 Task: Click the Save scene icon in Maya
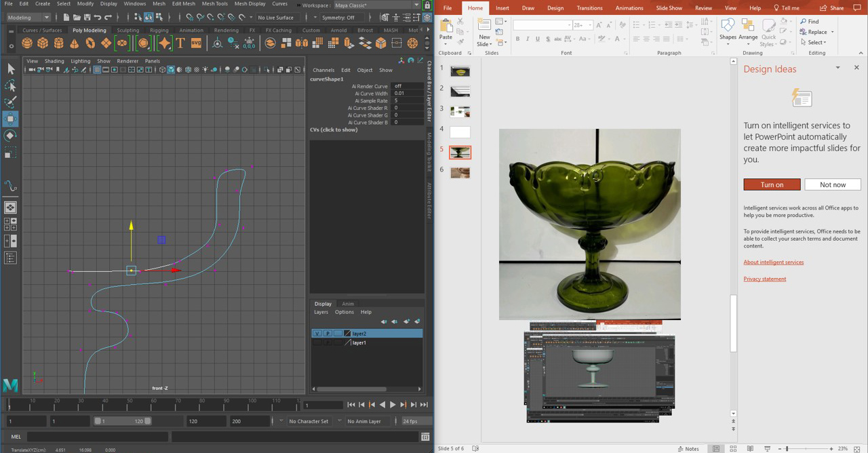(87, 17)
